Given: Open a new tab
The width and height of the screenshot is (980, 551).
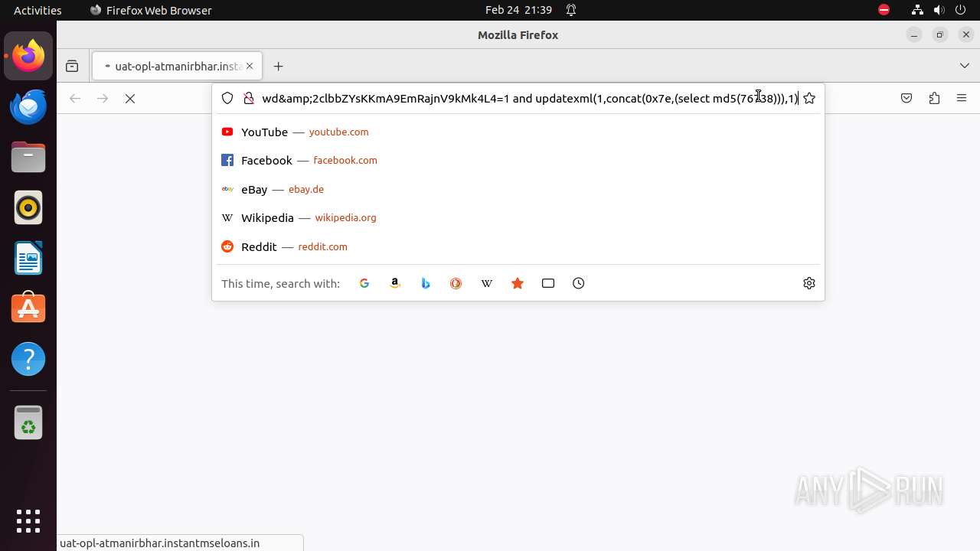Looking at the screenshot, I should pyautogui.click(x=279, y=66).
